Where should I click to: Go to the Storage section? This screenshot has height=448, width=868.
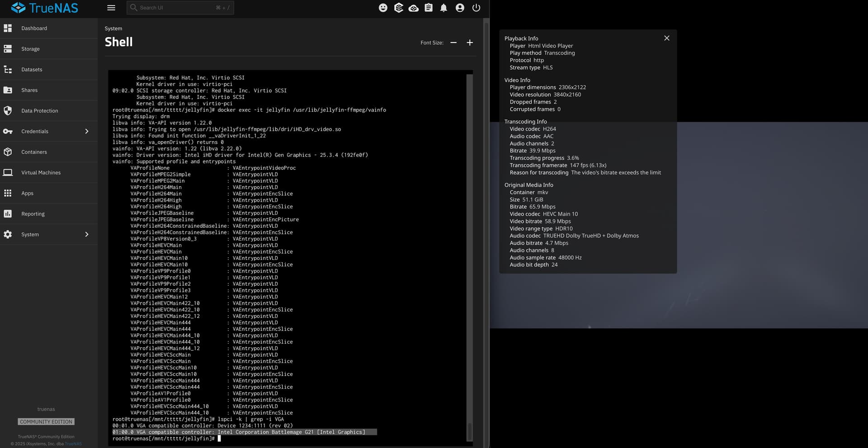tap(30, 49)
